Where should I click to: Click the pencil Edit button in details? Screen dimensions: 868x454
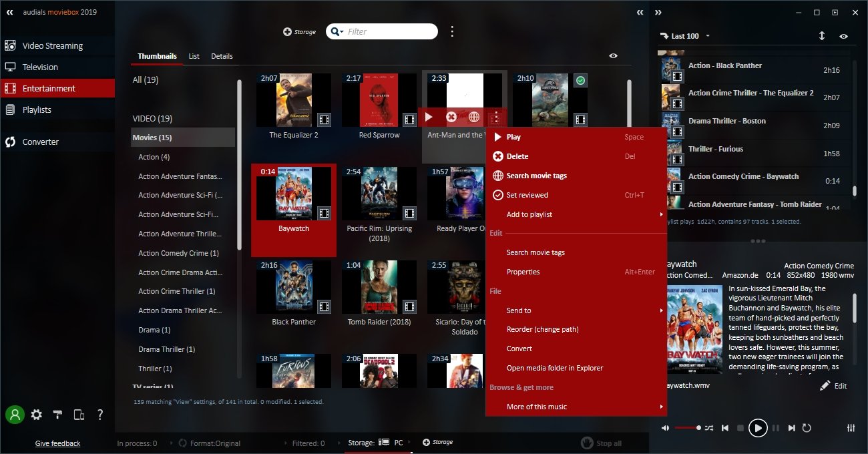(x=833, y=386)
